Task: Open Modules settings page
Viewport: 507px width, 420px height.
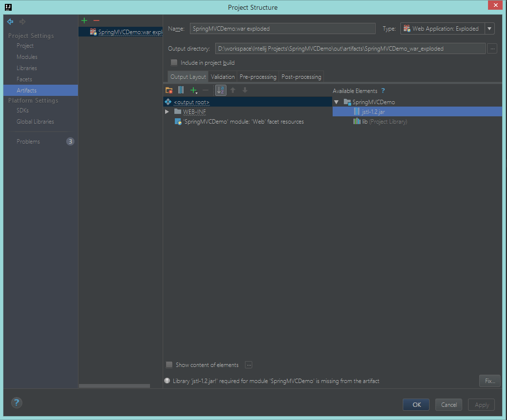Action: (27, 57)
